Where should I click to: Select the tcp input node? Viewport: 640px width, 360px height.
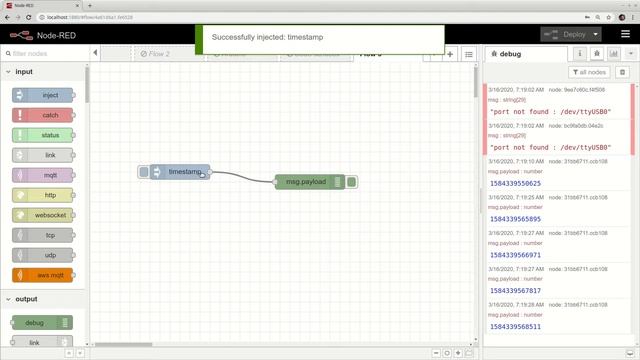click(43, 235)
